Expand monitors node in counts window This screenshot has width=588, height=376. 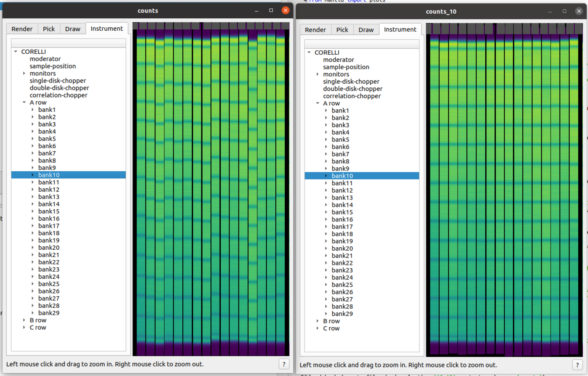click(24, 73)
